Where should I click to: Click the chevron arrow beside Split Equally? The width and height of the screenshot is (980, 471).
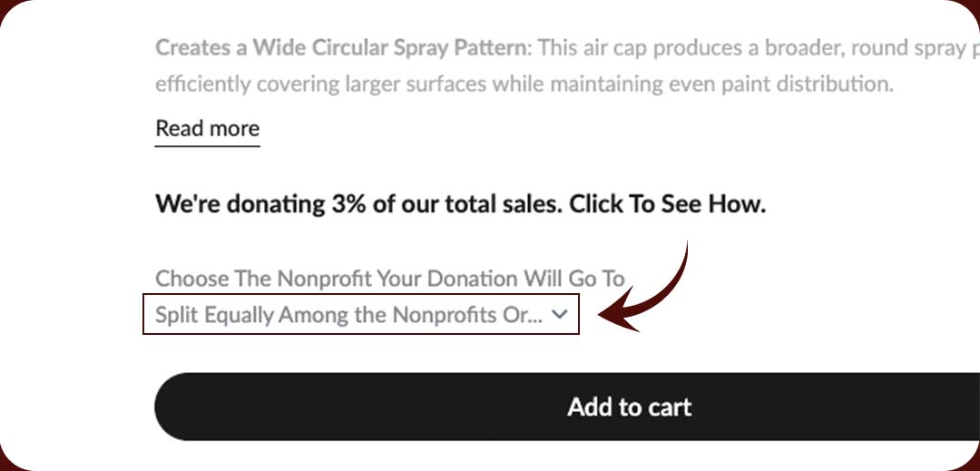click(560, 315)
